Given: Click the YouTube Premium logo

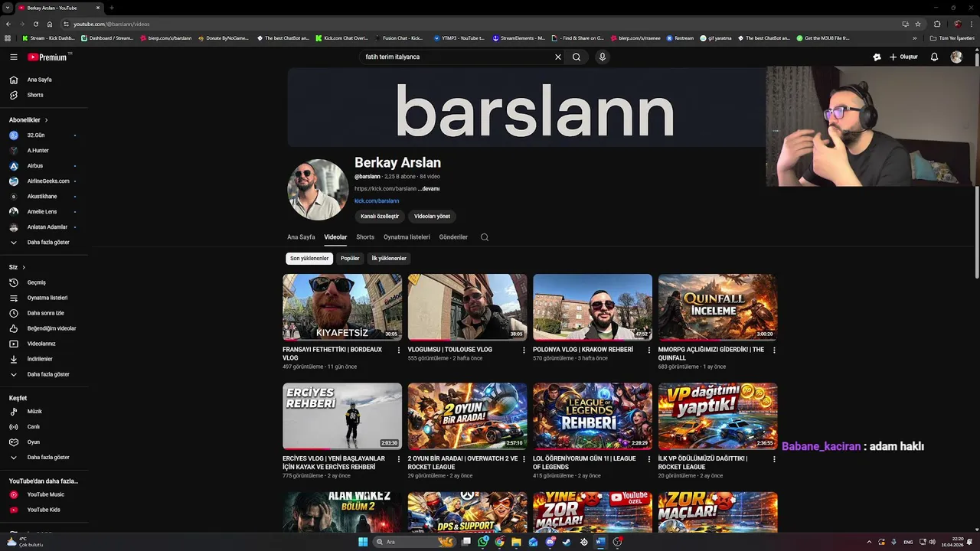Looking at the screenshot, I should [x=49, y=57].
